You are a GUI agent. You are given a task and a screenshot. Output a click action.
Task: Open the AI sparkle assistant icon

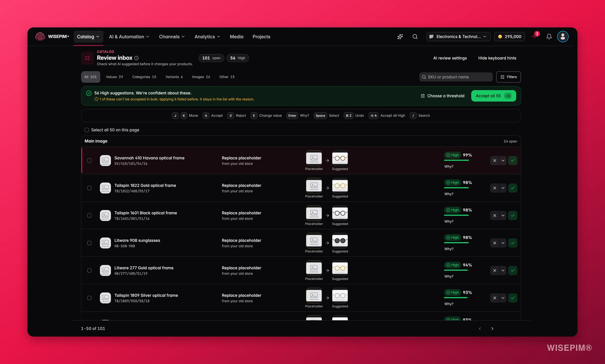tap(400, 37)
